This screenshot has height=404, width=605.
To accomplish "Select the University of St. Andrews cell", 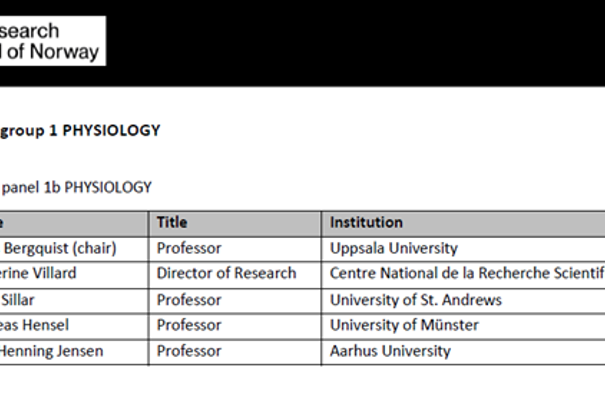I will click(463, 301).
